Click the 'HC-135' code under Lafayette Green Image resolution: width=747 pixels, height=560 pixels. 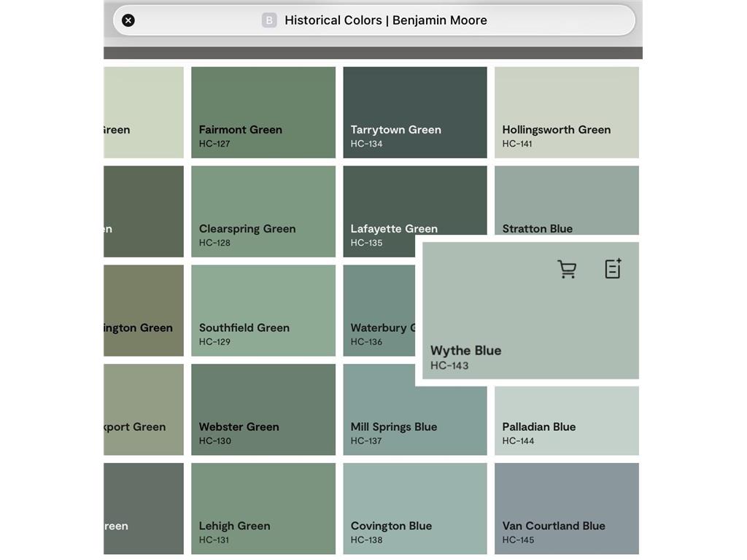pyautogui.click(x=366, y=243)
